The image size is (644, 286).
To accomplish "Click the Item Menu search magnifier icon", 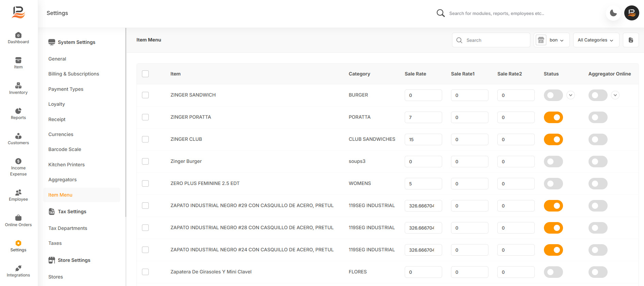I will click(x=459, y=40).
